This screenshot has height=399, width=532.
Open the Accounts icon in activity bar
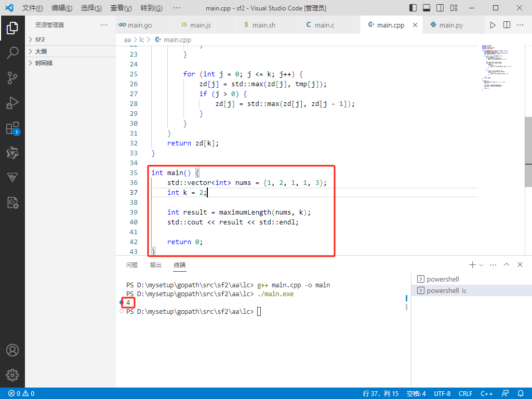click(x=12, y=350)
